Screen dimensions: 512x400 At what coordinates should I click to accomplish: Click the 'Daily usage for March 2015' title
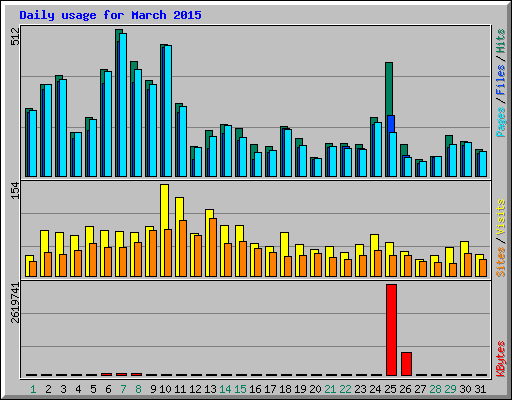(x=110, y=15)
